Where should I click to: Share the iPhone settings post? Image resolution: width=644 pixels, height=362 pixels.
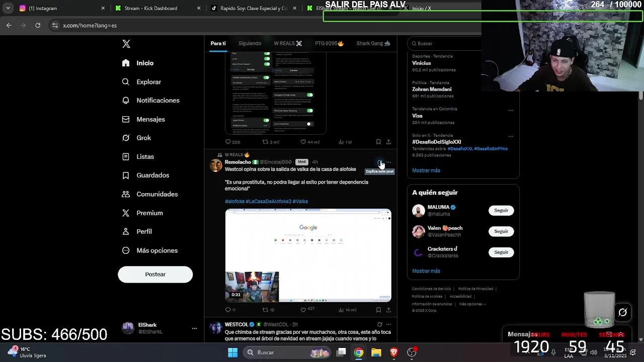coord(388,142)
